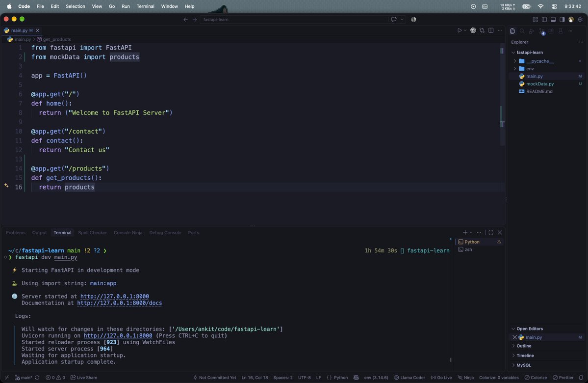Collapse the fastapi-learn folder section
The width and height of the screenshot is (588, 383).
pos(513,53)
